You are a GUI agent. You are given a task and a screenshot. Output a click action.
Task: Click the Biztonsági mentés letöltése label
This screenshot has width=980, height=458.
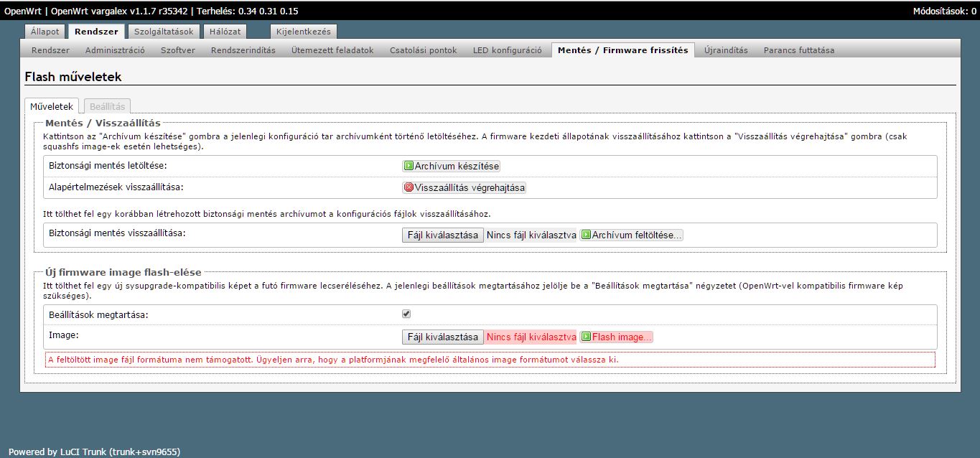107,166
